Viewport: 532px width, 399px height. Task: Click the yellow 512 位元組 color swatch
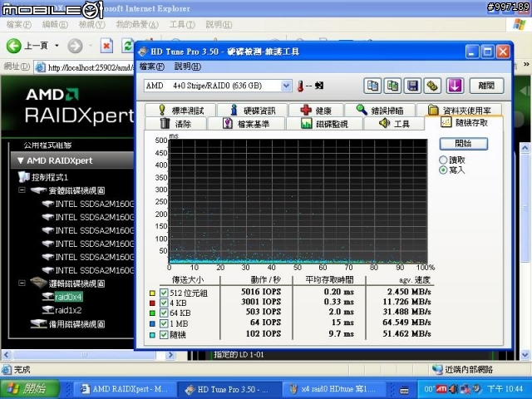[x=152, y=293]
